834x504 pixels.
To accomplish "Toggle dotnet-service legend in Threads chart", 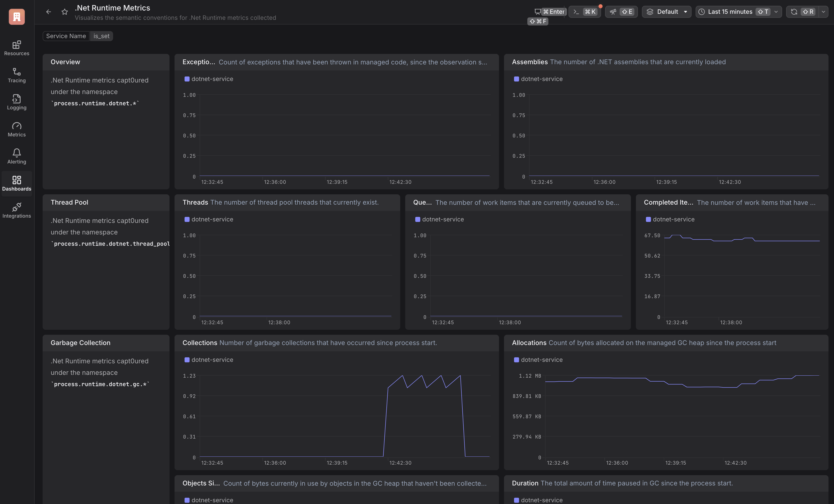I will [209, 219].
